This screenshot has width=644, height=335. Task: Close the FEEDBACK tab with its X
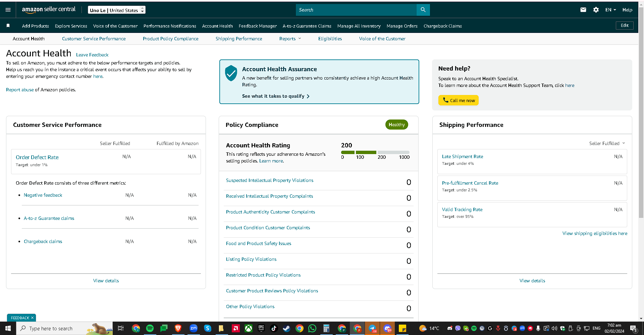(33, 318)
